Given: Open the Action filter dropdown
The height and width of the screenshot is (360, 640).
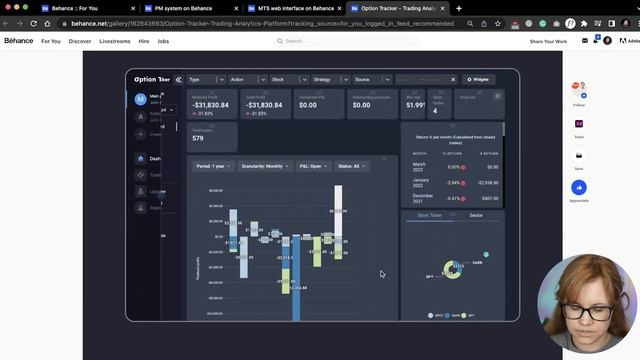Looking at the screenshot, I should click(247, 80).
